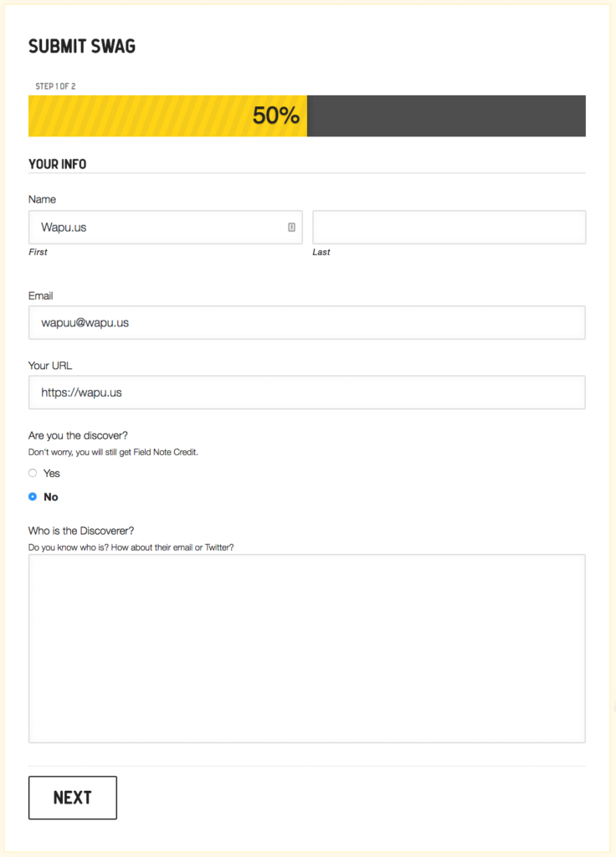Select the No radio button
This screenshot has width=616, height=857.
pos(33,496)
